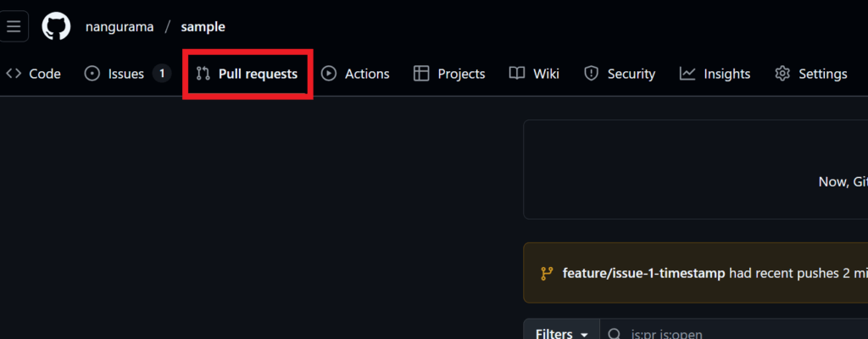The width and height of the screenshot is (868, 339).
Task: Click the Security shield icon
Action: pyautogui.click(x=592, y=74)
